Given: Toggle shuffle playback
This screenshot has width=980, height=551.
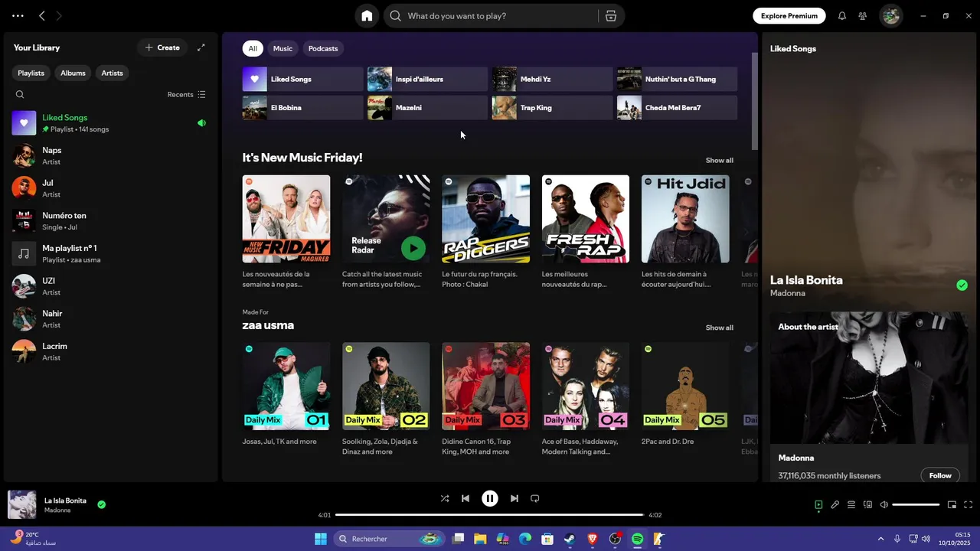Looking at the screenshot, I should [445, 498].
